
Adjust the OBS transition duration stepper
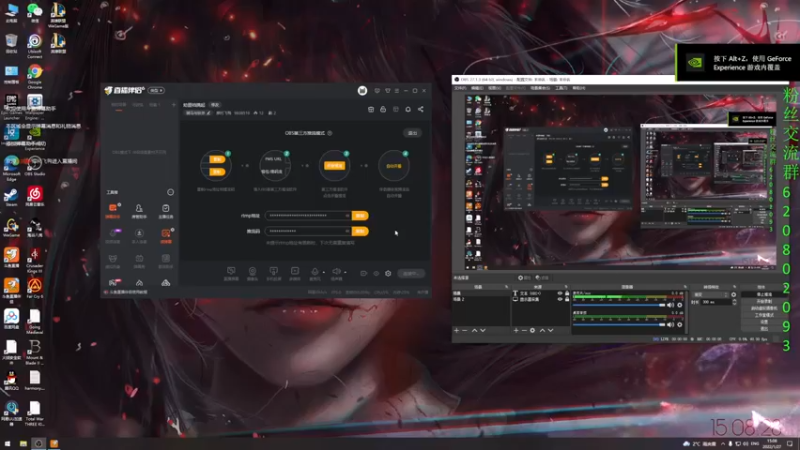click(x=734, y=302)
